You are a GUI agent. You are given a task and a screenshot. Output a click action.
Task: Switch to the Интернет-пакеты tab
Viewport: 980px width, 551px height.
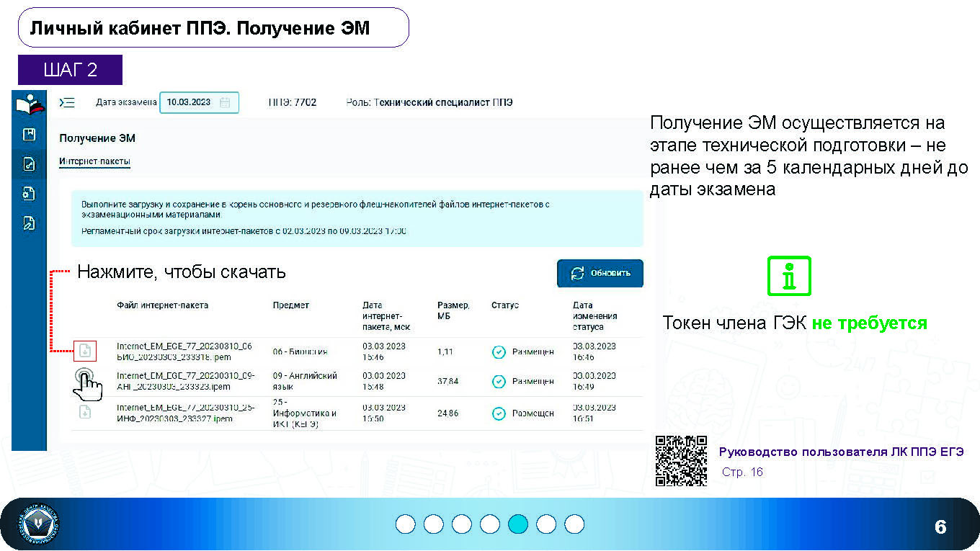tap(94, 161)
